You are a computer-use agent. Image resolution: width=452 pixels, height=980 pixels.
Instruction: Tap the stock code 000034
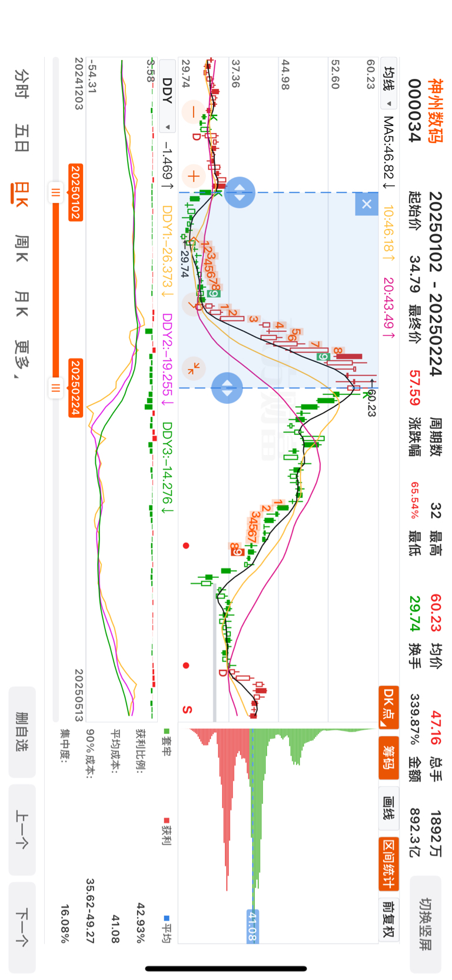point(415,111)
